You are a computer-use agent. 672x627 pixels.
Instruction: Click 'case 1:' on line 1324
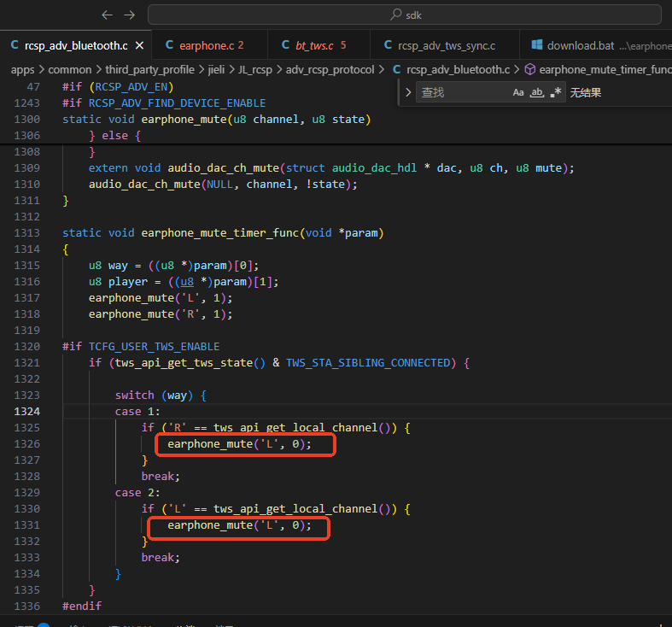point(137,412)
